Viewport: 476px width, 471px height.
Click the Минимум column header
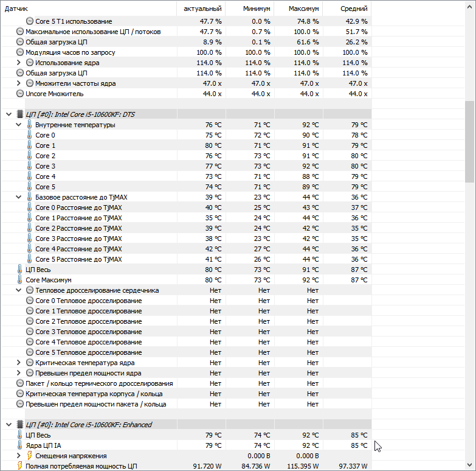point(249,9)
